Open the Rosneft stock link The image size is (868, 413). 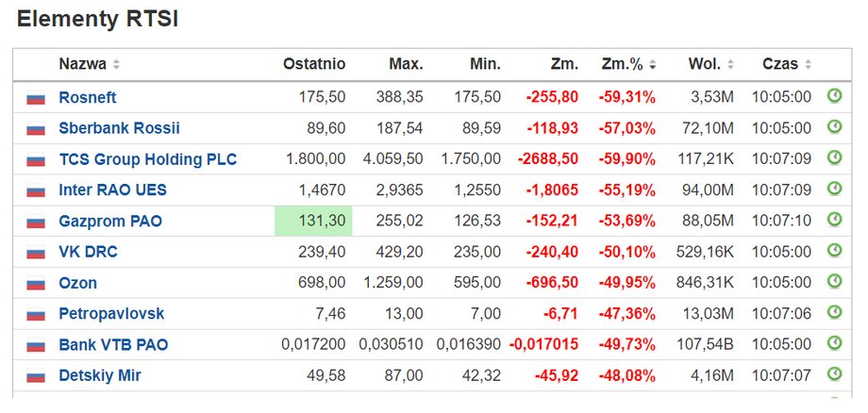(x=88, y=98)
